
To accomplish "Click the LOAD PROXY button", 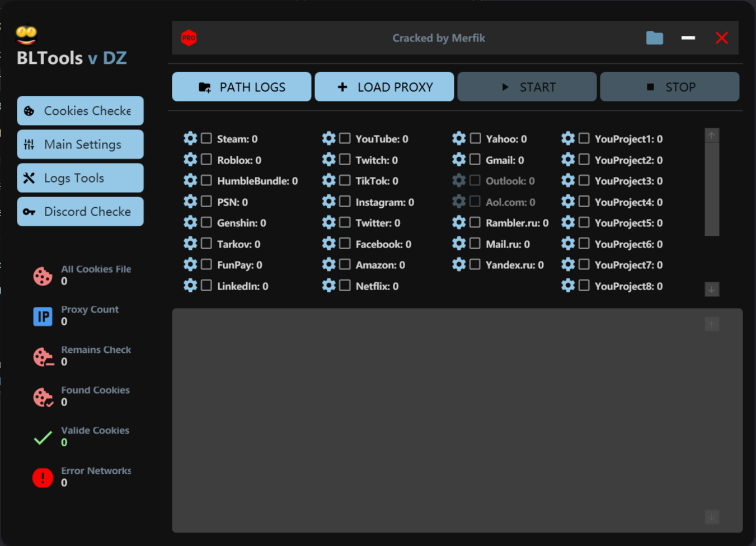I will coord(384,87).
